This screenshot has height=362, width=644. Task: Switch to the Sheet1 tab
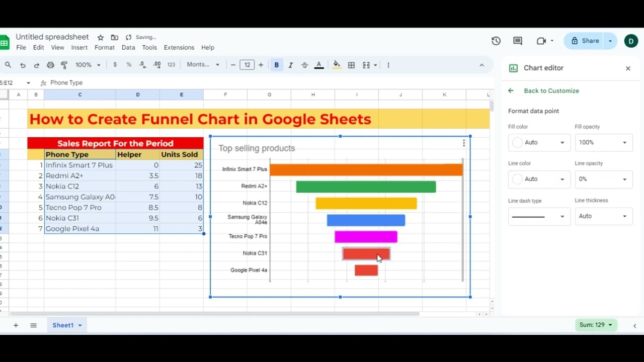pyautogui.click(x=67, y=325)
